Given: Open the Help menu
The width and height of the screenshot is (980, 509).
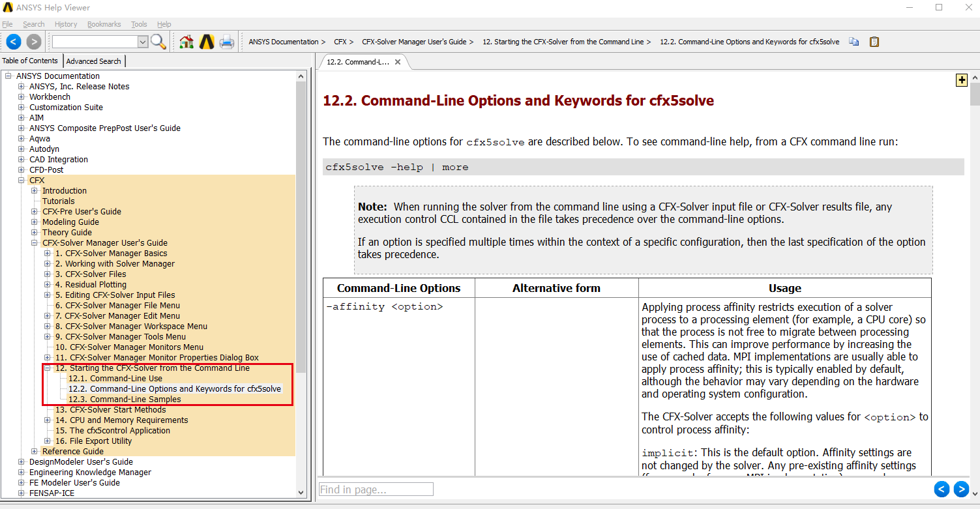Looking at the screenshot, I should [x=164, y=24].
